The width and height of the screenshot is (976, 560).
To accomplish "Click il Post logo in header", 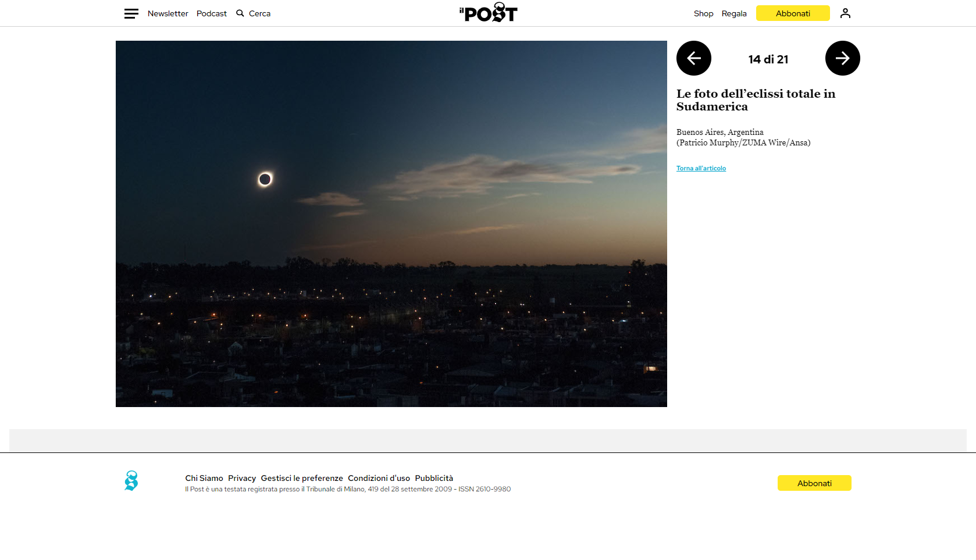I will click(488, 13).
